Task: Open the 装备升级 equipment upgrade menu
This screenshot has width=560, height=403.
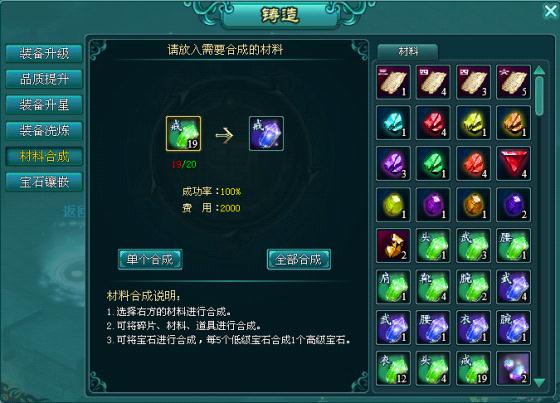Action: 44,54
